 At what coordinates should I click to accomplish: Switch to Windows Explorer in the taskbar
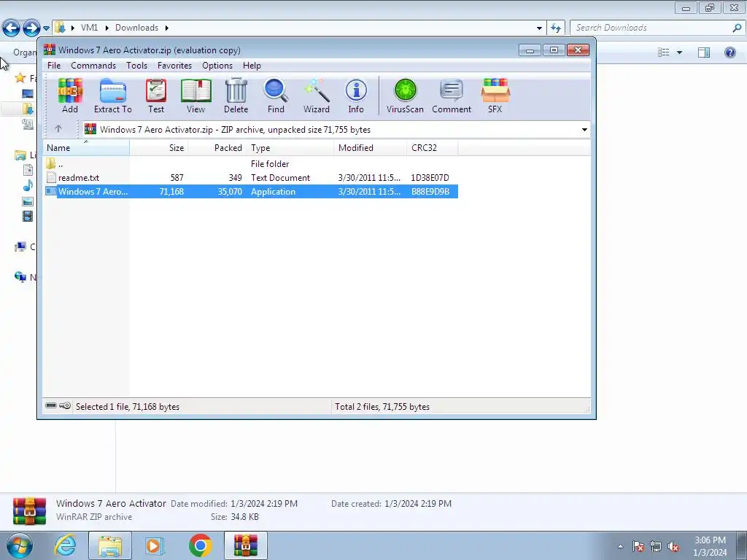coord(110,545)
